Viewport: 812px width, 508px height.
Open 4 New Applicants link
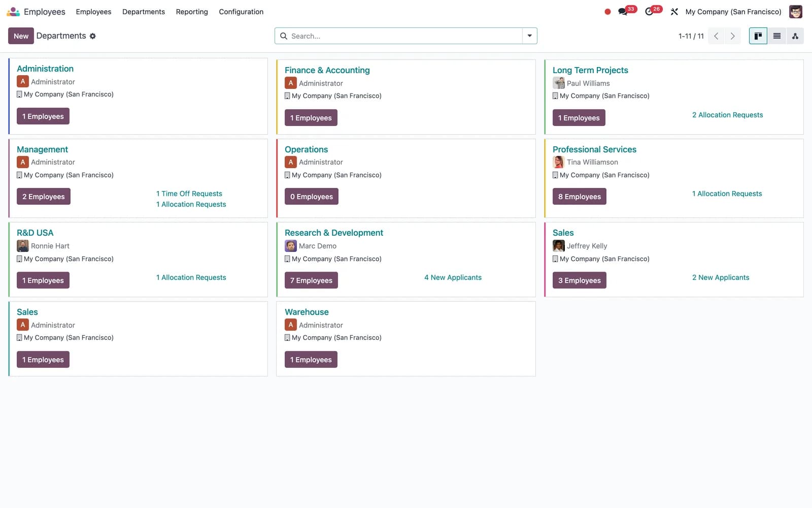coord(453,277)
